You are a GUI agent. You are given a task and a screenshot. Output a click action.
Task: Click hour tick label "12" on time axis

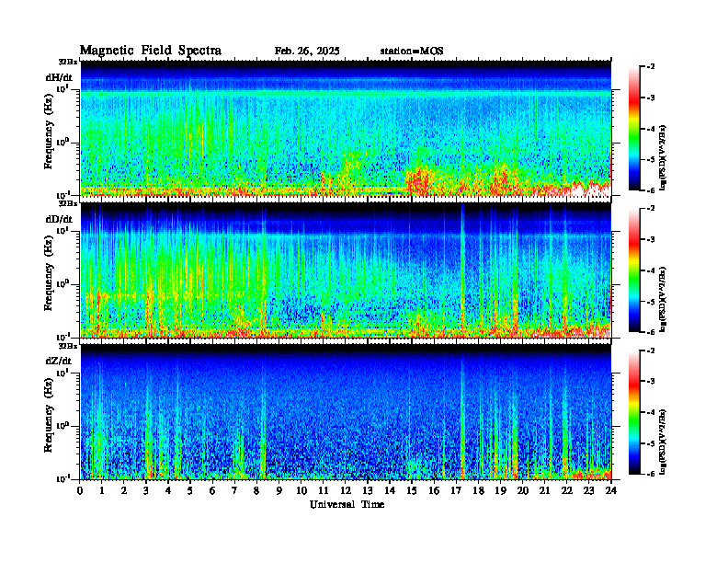[x=346, y=491]
